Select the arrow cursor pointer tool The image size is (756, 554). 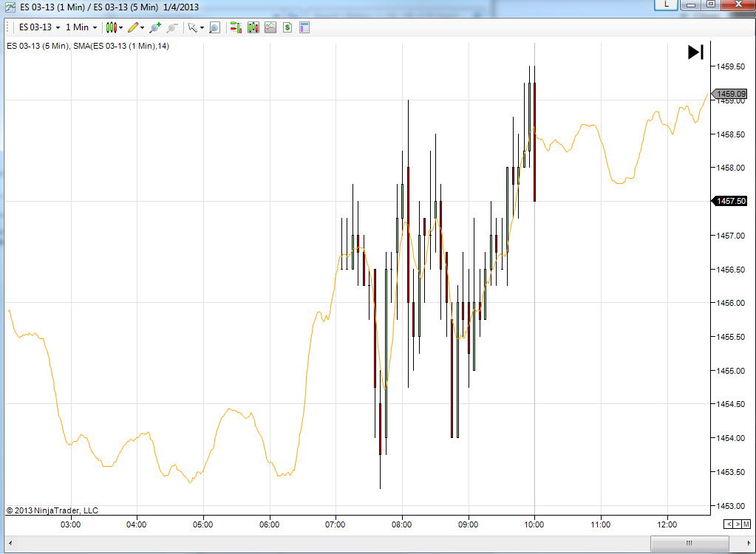(192, 27)
